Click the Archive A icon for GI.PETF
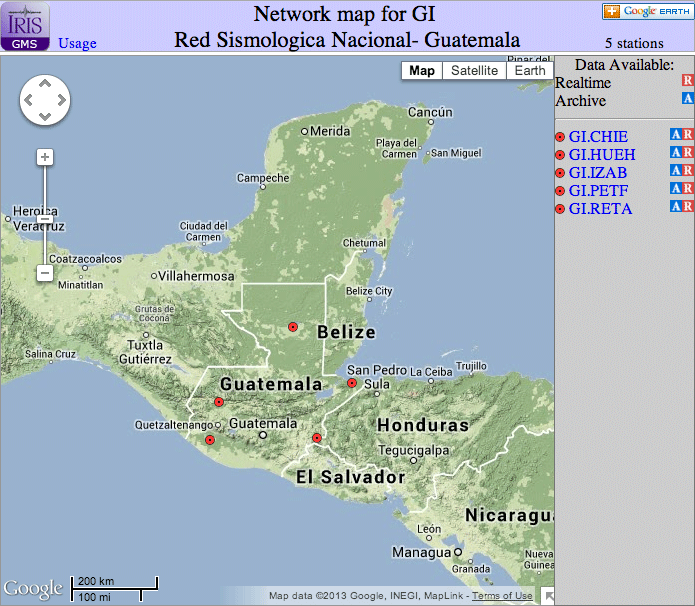This screenshot has height=606, width=695. pos(675,188)
